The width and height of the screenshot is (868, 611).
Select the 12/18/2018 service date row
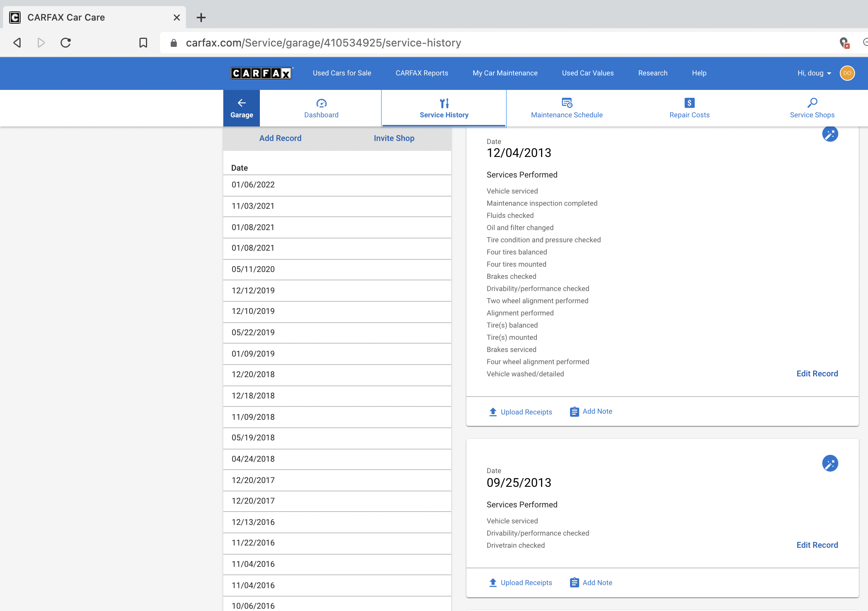pos(337,396)
